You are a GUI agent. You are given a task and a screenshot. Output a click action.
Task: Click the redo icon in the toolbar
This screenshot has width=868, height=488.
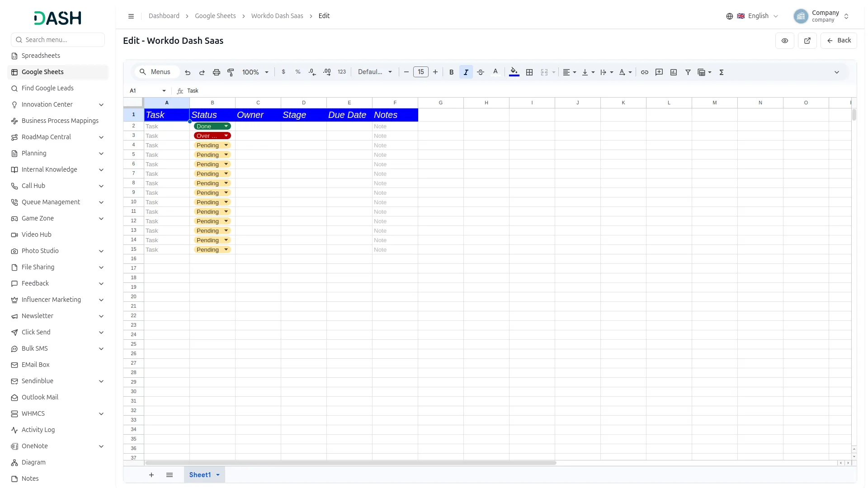(202, 72)
